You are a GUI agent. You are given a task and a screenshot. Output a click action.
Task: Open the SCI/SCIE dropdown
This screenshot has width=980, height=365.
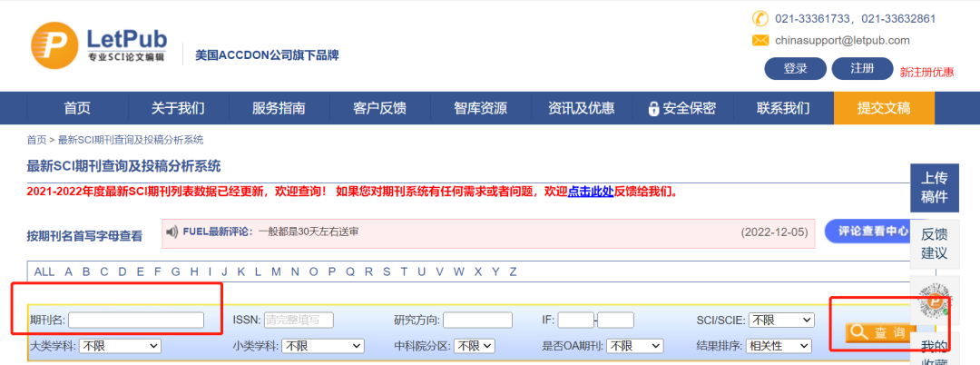[781, 321]
